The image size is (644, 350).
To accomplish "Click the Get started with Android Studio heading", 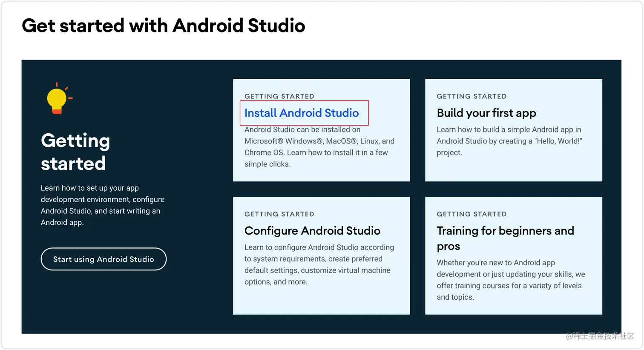I will pos(164,26).
